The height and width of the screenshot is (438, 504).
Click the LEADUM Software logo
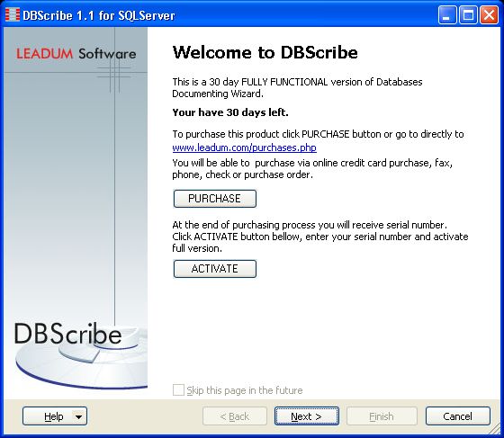tap(76, 54)
